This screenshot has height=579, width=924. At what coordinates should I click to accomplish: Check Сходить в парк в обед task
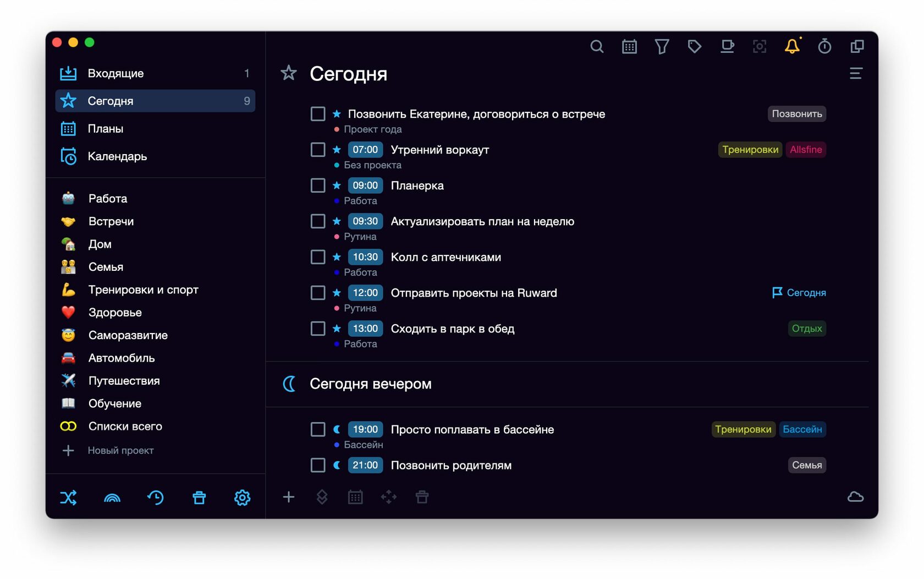coord(318,329)
